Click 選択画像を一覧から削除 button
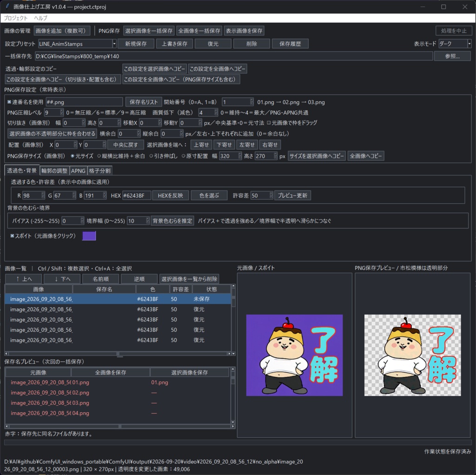The image size is (476, 475). 190,279
